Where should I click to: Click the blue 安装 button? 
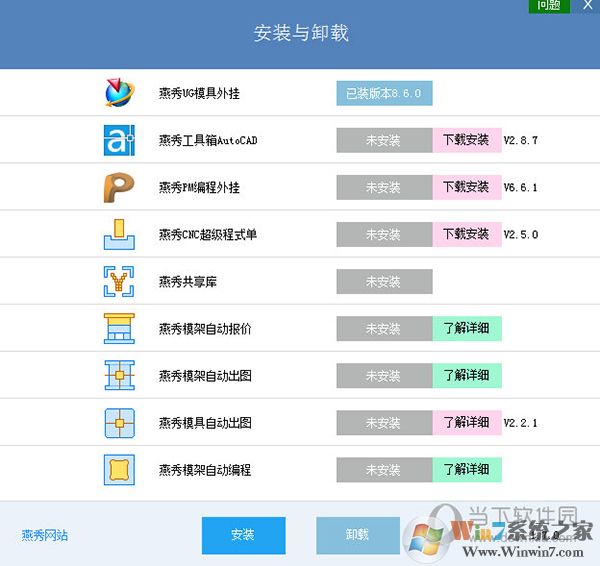(x=244, y=535)
